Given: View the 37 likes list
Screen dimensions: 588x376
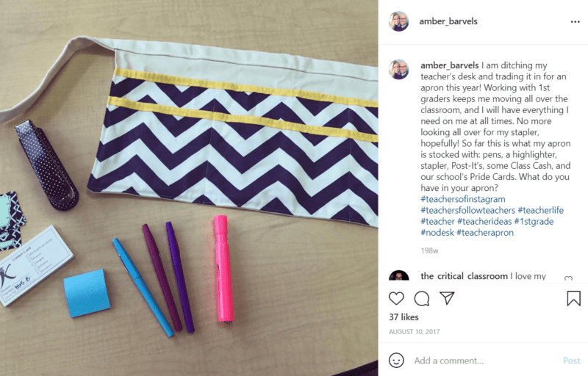Looking at the screenshot, I should tap(404, 317).
